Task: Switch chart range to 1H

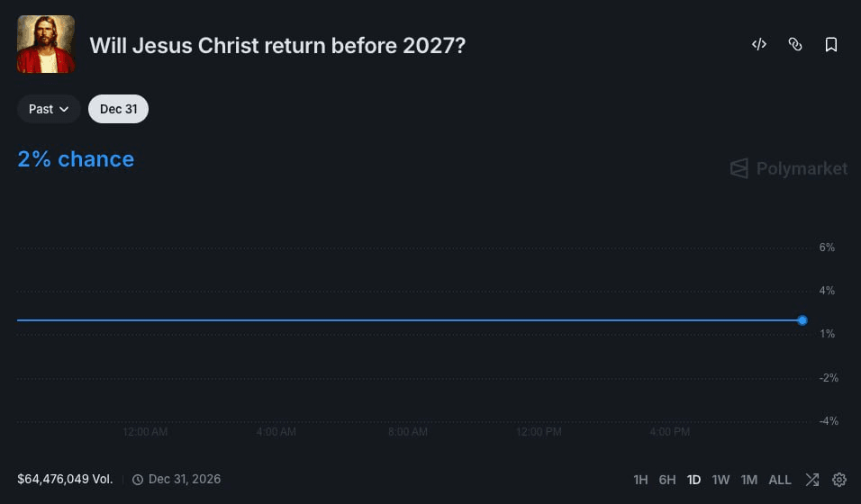Action: 640,480
